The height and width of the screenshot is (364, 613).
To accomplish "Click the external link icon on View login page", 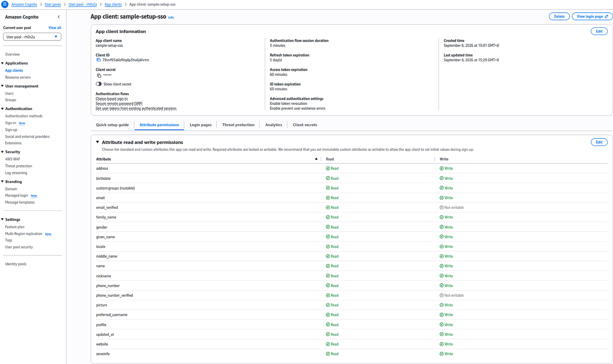I will 606,17.
